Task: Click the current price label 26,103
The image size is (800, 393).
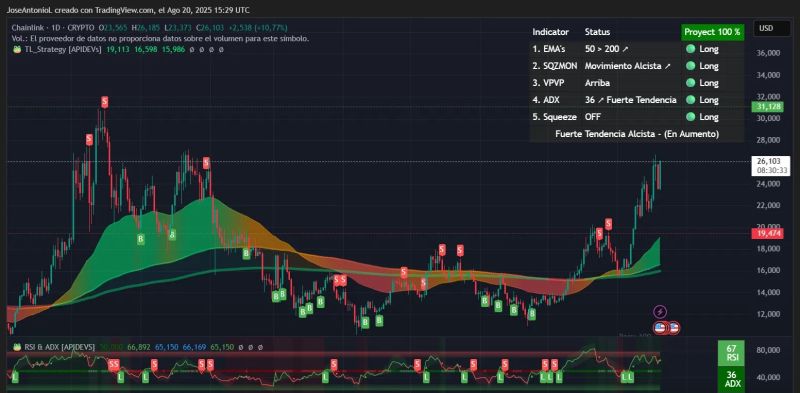Action: click(x=770, y=161)
